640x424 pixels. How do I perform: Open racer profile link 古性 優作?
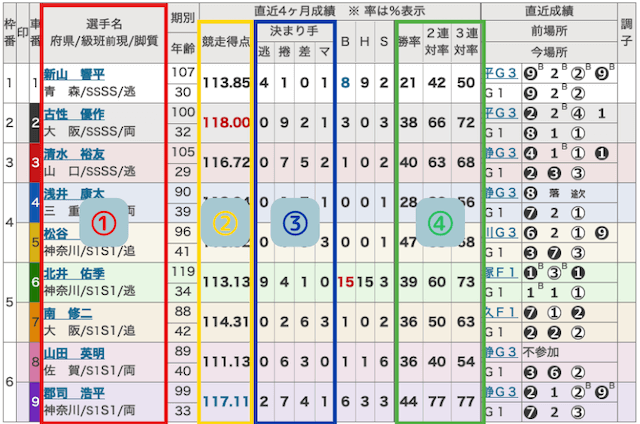74,114
